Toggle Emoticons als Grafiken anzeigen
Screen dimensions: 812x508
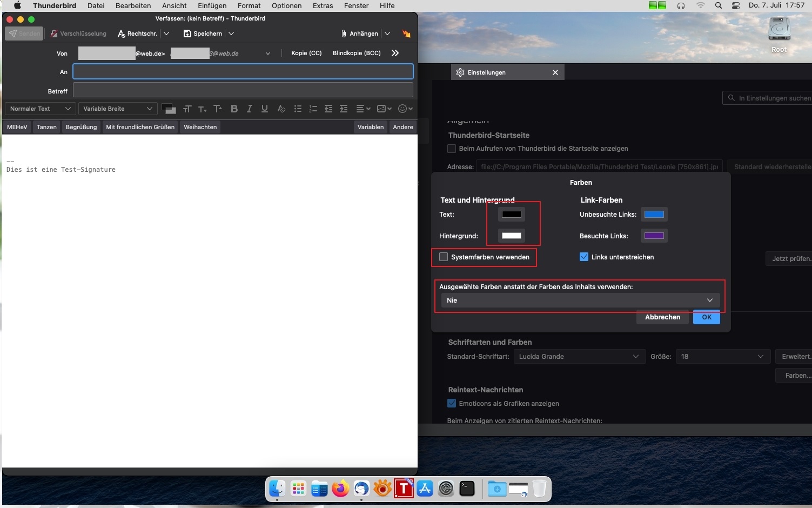point(452,403)
